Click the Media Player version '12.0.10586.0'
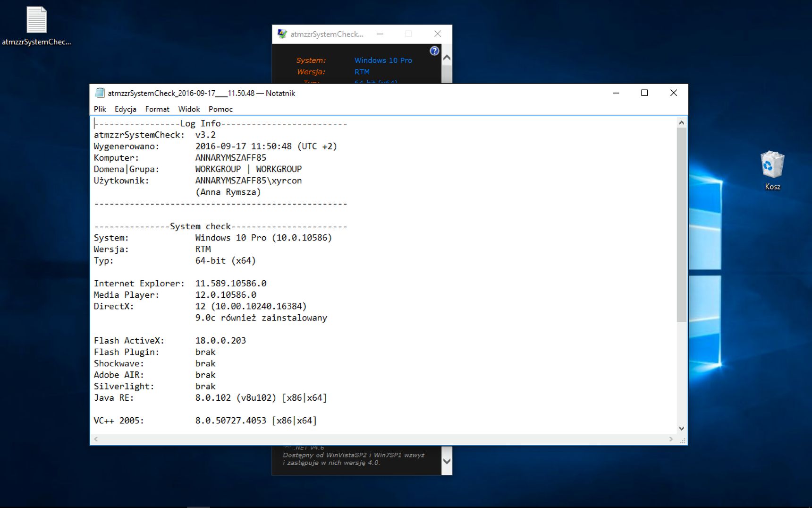812x508 pixels. 226,295
